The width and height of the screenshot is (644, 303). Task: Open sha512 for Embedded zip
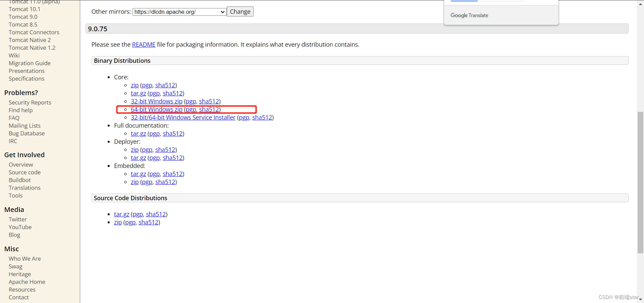click(x=165, y=182)
